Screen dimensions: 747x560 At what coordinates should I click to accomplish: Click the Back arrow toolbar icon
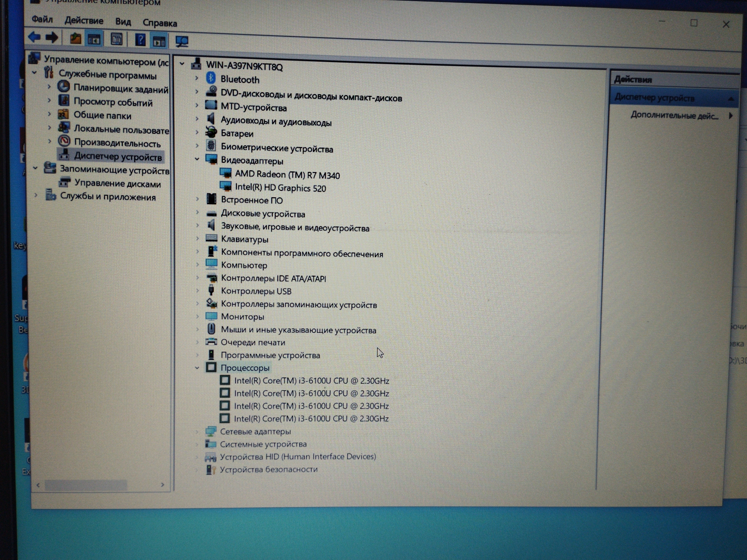pyautogui.click(x=34, y=37)
